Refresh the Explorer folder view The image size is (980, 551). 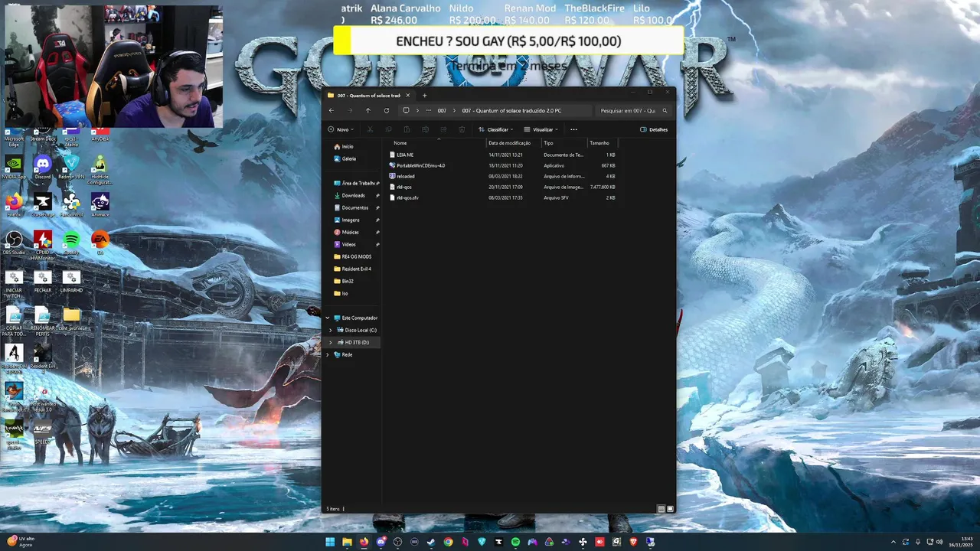pos(386,110)
